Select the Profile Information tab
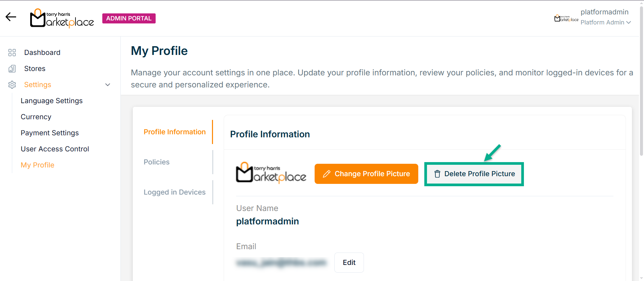The height and width of the screenshot is (281, 644). click(x=174, y=132)
